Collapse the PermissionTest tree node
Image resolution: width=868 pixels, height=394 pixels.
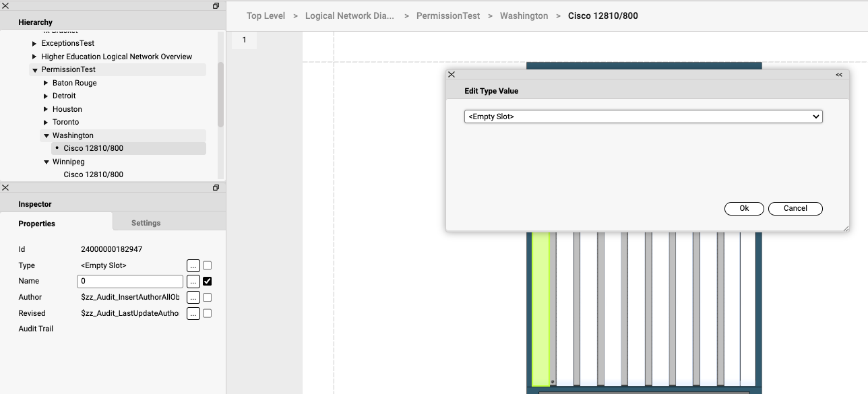click(34, 70)
